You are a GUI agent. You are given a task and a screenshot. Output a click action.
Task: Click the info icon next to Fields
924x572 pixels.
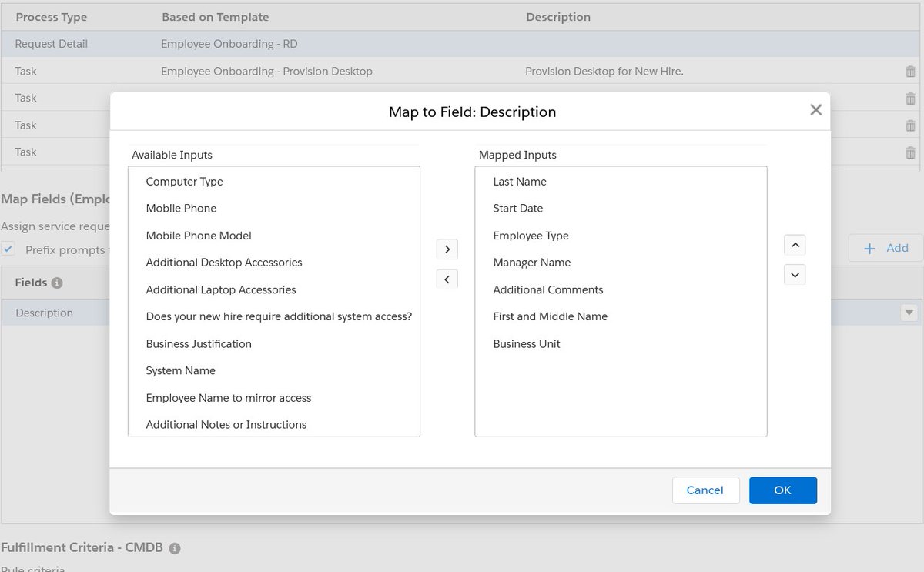[x=57, y=283]
